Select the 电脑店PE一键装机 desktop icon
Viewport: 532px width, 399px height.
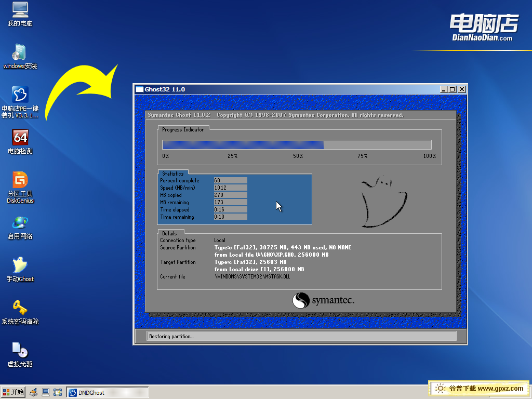[20, 102]
